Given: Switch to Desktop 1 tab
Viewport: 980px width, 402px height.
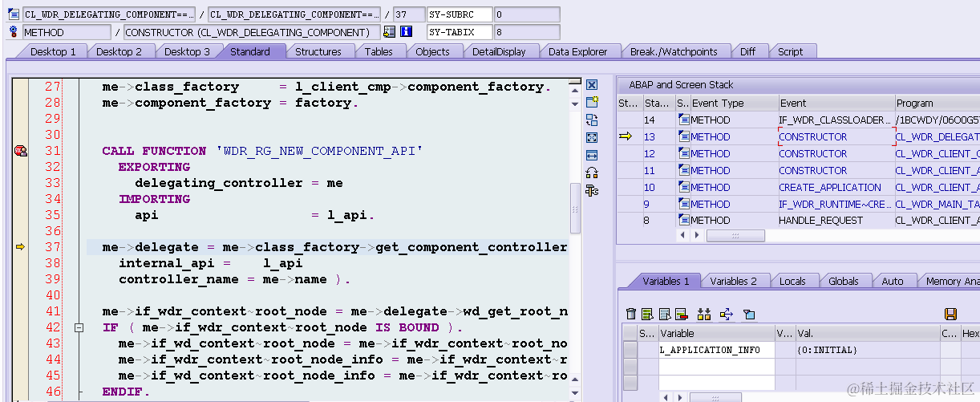Looking at the screenshot, I should coord(53,51).
